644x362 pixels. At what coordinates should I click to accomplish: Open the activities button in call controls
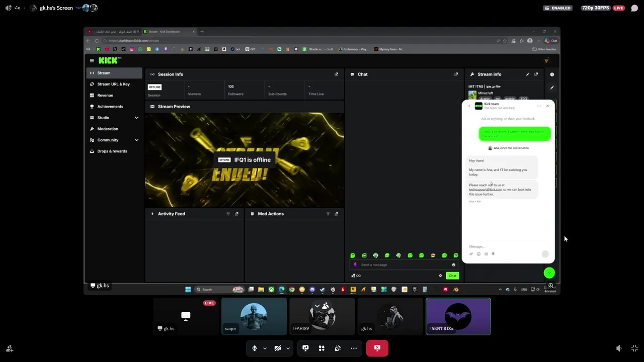pyautogui.click(x=321, y=348)
